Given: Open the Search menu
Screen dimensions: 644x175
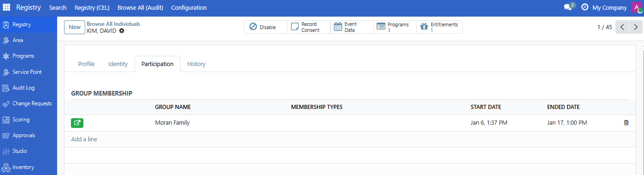Looking at the screenshot, I should [x=58, y=7].
